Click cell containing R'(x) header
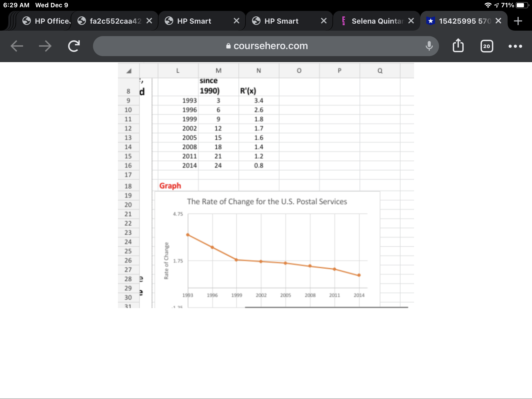Screen dimensions: 532x399 258,91
